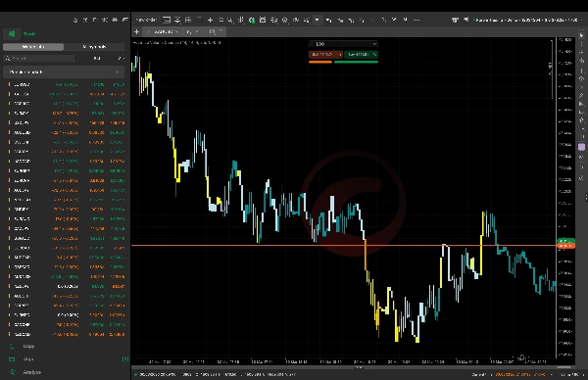Switch to the Watchlists tab

tap(33, 47)
